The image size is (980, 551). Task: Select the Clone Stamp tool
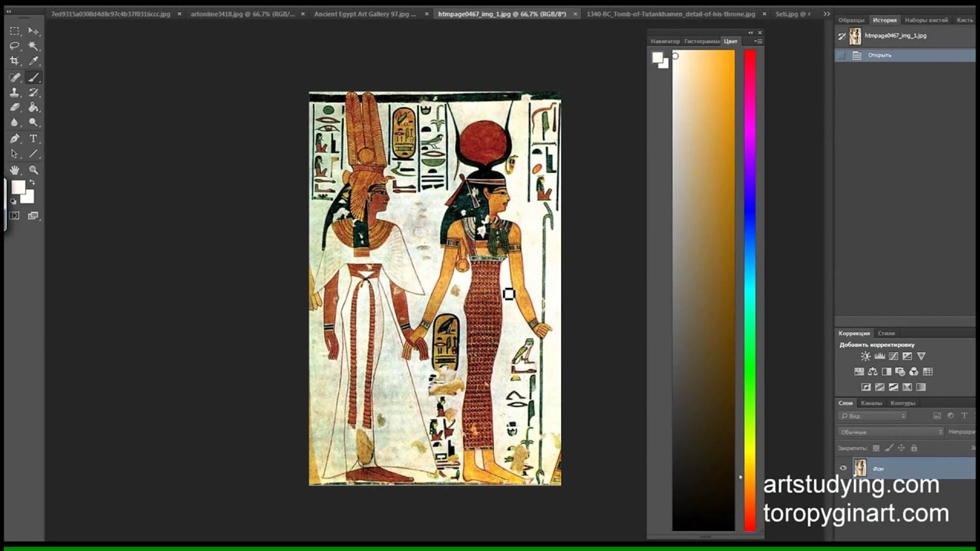point(14,92)
